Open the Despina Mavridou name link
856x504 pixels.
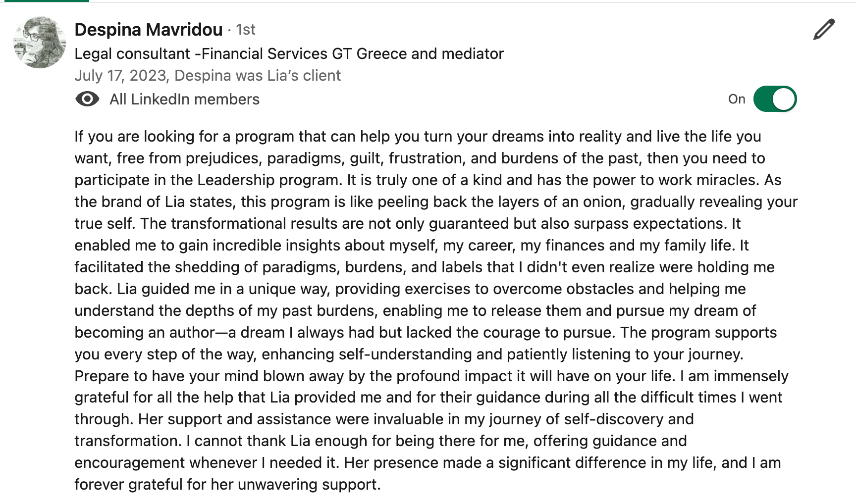149,30
